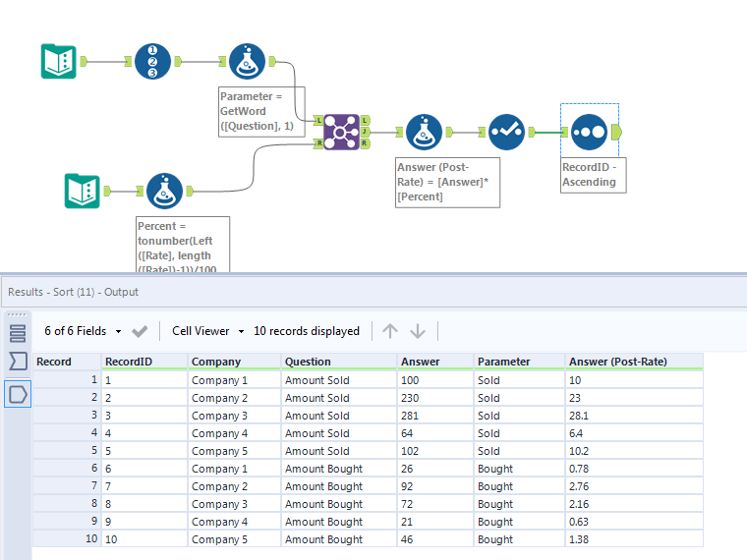
Task: Select RecordID cell with value 6
Action: click(x=144, y=469)
